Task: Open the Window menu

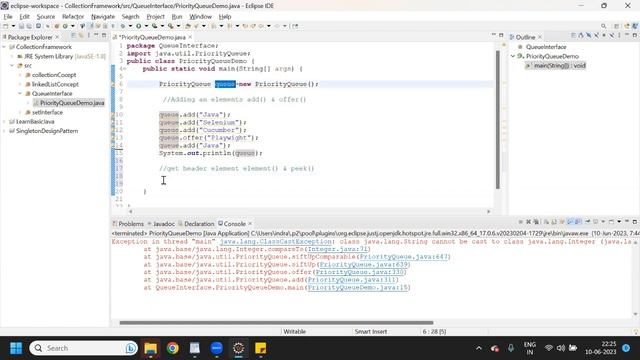Action: click(200, 17)
